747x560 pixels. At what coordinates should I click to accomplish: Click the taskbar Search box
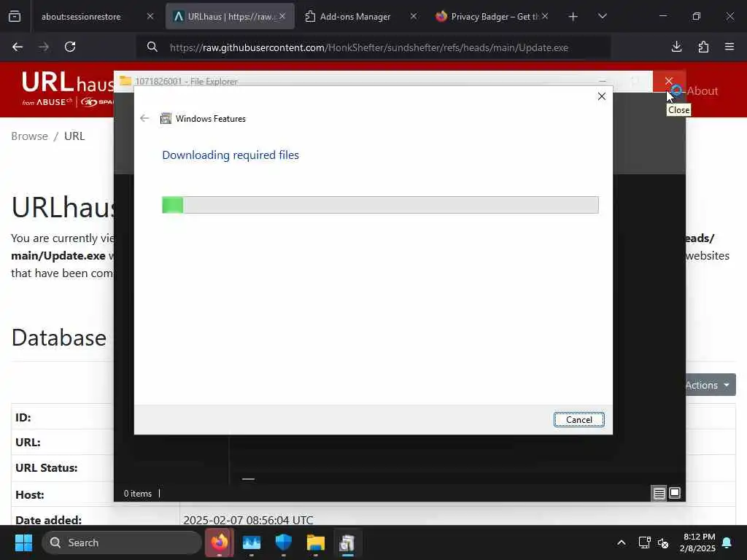[122, 542]
